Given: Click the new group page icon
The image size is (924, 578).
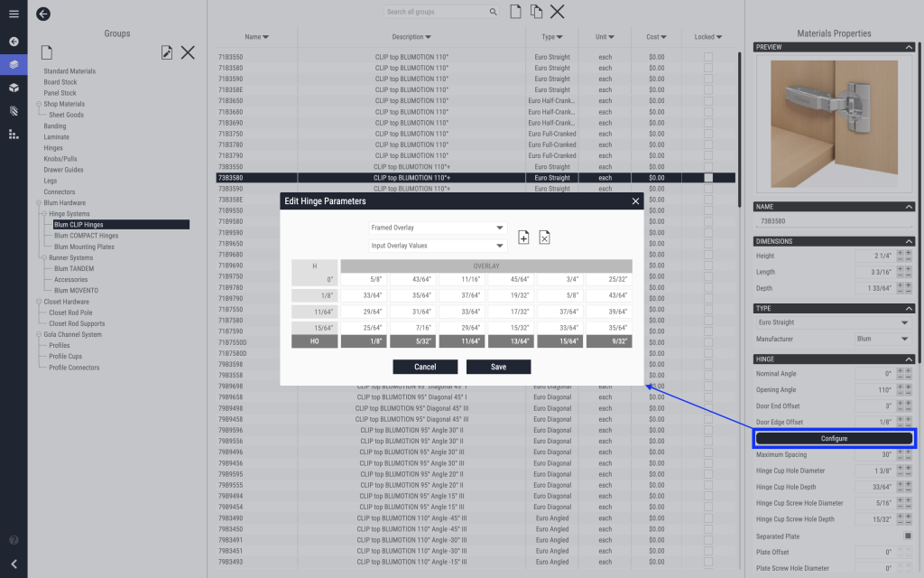Looking at the screenshot, I should click(47, 52).
